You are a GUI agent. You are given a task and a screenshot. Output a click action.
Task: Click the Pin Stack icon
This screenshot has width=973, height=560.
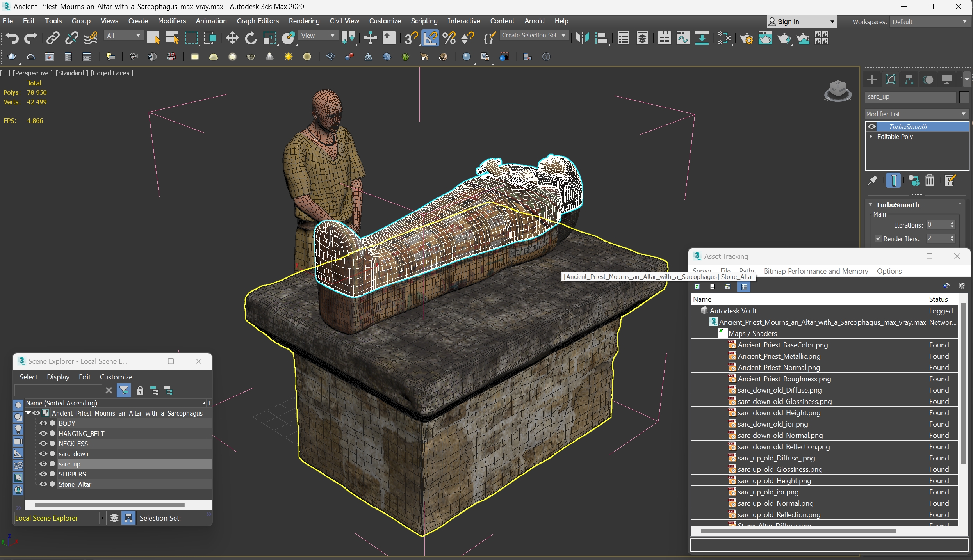point(873,180)
